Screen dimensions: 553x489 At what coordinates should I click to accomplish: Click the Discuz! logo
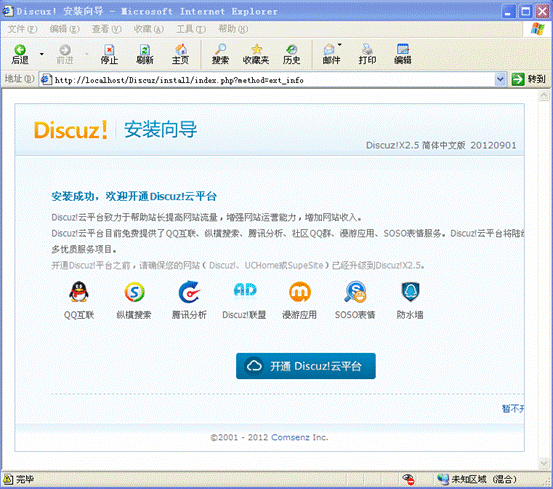(71, 130)
